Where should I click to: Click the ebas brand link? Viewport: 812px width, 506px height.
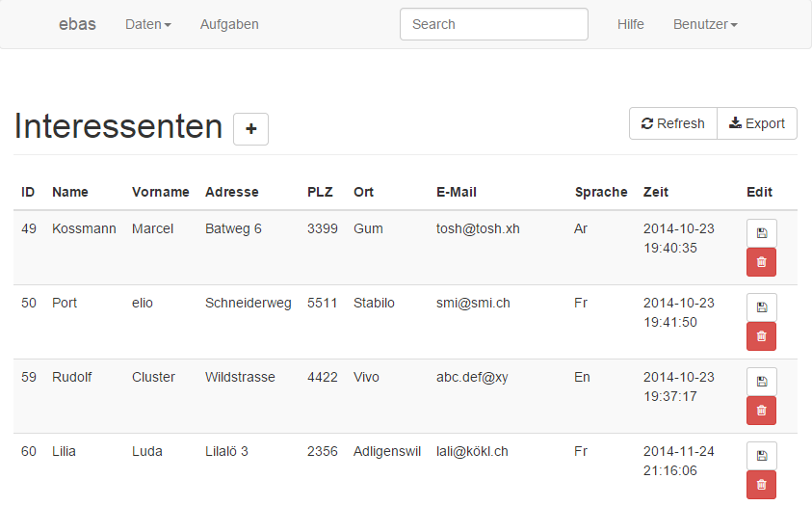tap(77, 24)
